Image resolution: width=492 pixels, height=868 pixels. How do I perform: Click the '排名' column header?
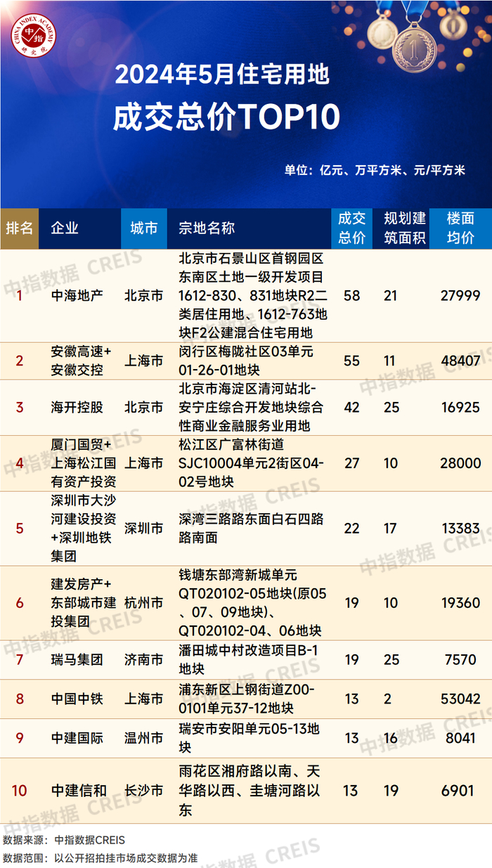20,228
